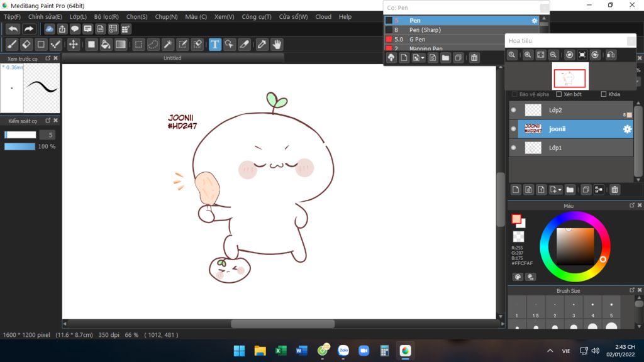Switch to the Untitled document tab
Screen dimensions: 644x362
(172, 58)
